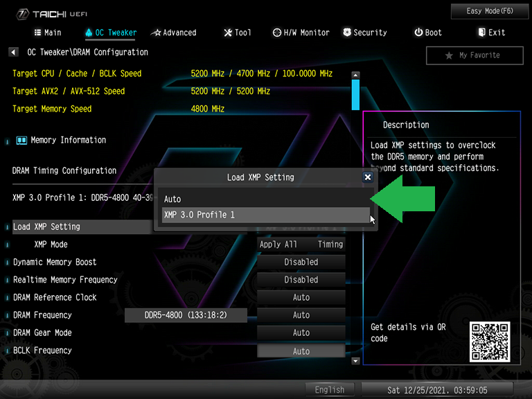Open XMP Mode Apply All Timing dropdown
Viewport: 532px width, 399px height.
(x=301, y=245)
